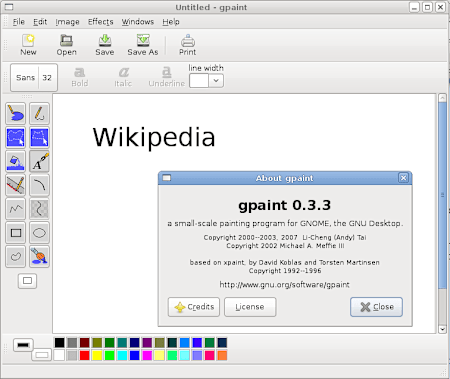450x379 pixels.
Task: Click the vertical scrollbar thumb
Action: (x=442, y=195)
